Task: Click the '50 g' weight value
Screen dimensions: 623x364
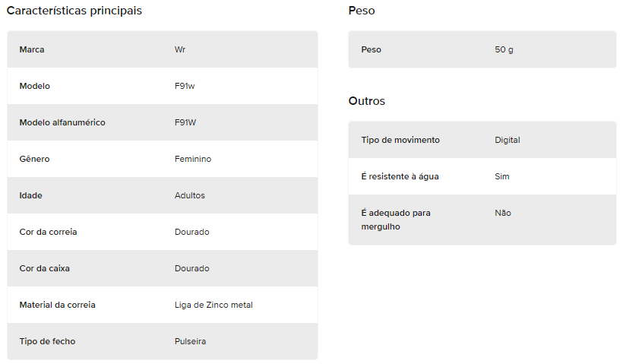Action: point(504,49)
